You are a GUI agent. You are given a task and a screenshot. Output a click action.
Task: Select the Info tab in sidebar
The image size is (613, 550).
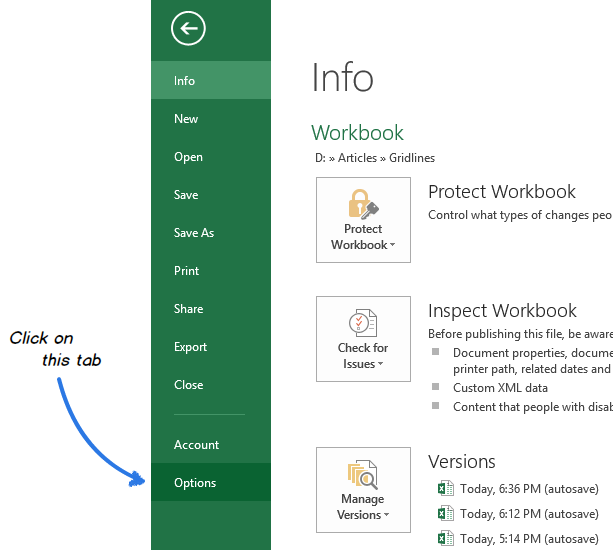211,80
